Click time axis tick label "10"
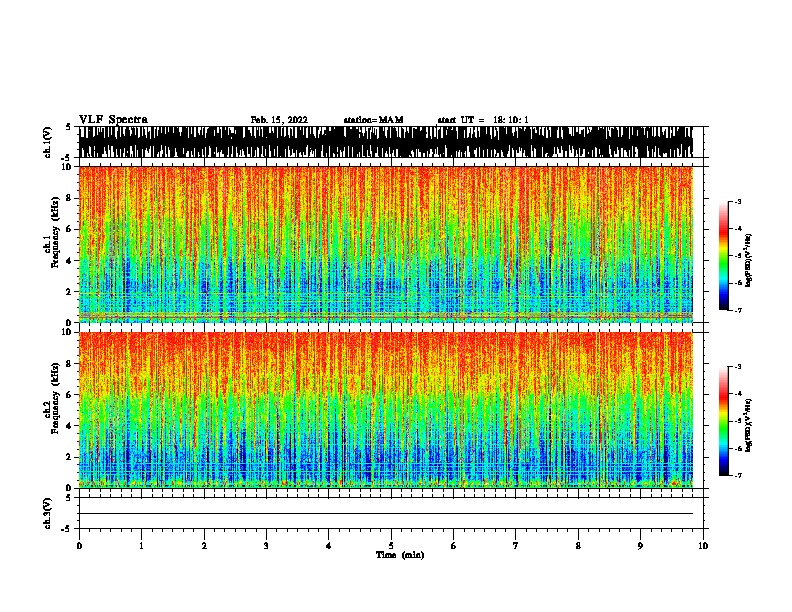Viewport: 792px width, 612px height. coord(703,546)
